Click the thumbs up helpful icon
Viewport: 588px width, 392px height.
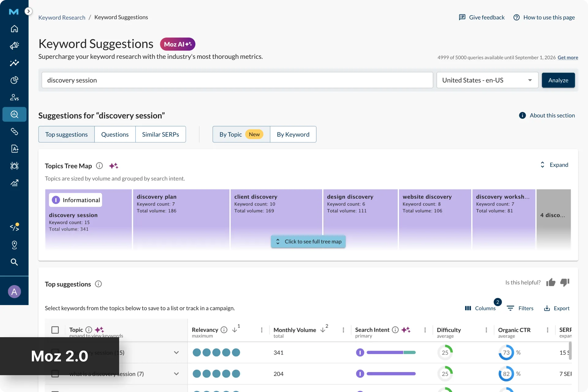(x=551, y=282)
